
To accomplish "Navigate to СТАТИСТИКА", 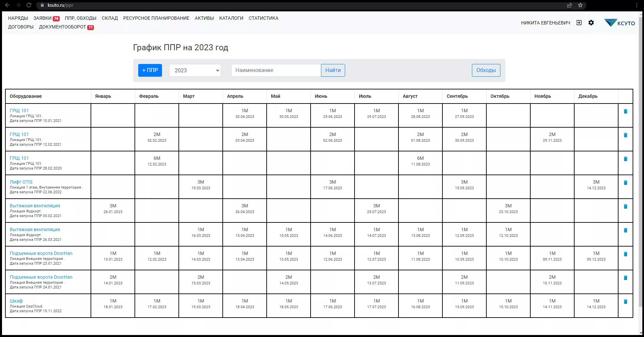I will [263, 18].
